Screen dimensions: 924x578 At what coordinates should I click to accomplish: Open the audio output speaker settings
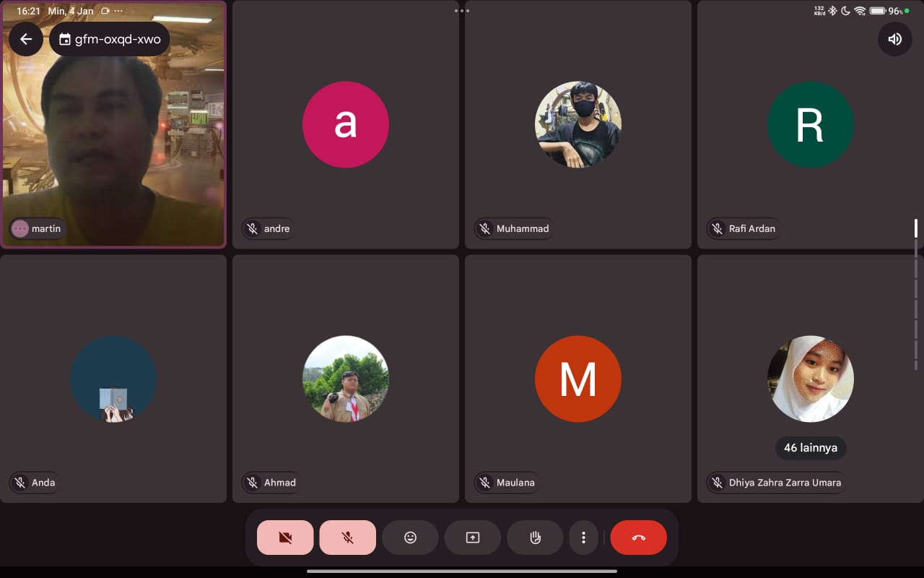coord(894,39)
